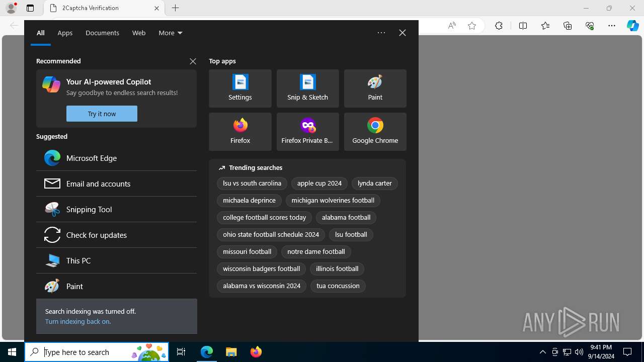
Task: Click Turn indexing back on link
Action: click(78, 321)
